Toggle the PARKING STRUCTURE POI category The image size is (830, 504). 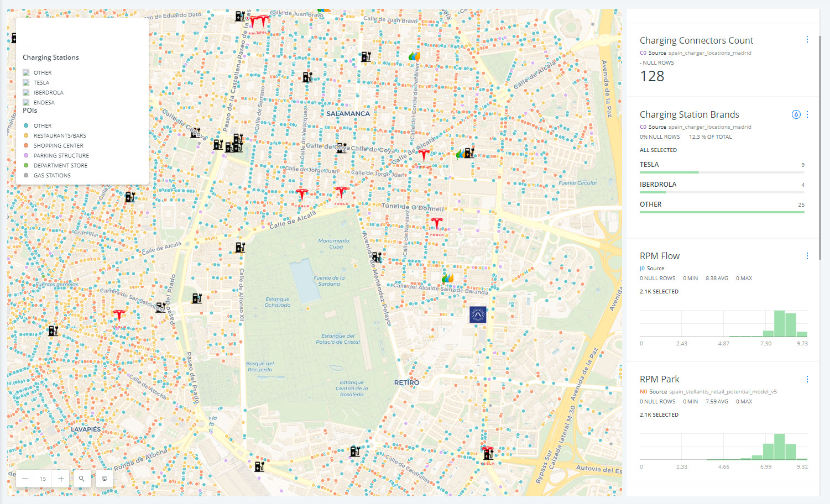click(25, 155)
